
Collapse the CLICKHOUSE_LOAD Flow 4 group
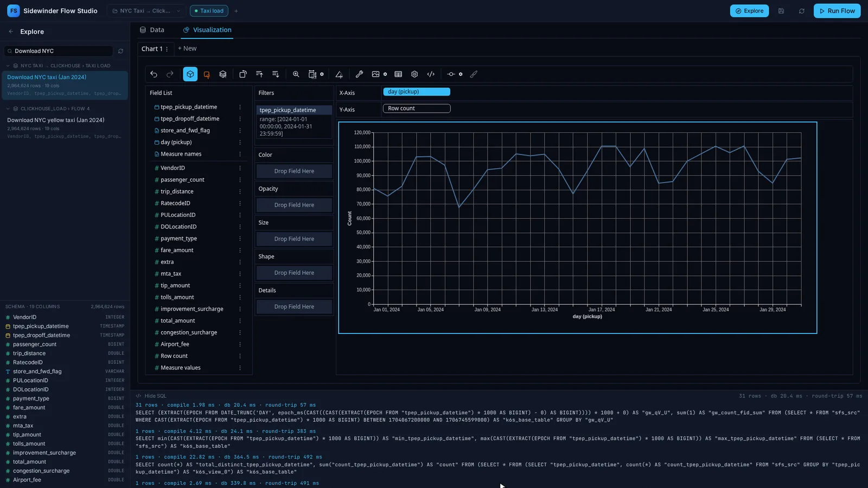[x=8, y=108]
